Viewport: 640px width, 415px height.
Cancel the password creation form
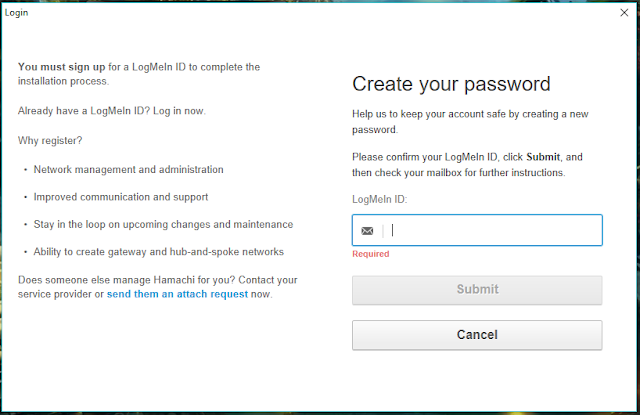tap(477, 335)
